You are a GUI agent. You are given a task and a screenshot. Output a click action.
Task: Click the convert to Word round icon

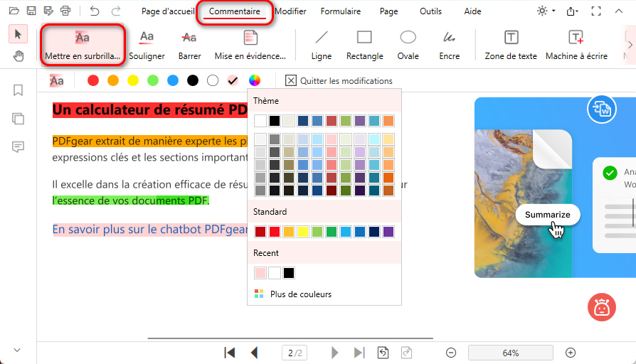click(x=602, y=109)
